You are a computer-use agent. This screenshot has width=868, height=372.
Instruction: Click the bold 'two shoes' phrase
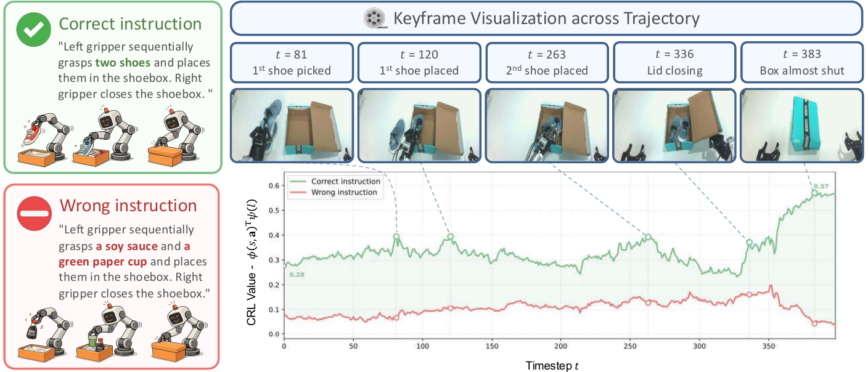click(x=123, y=63)
